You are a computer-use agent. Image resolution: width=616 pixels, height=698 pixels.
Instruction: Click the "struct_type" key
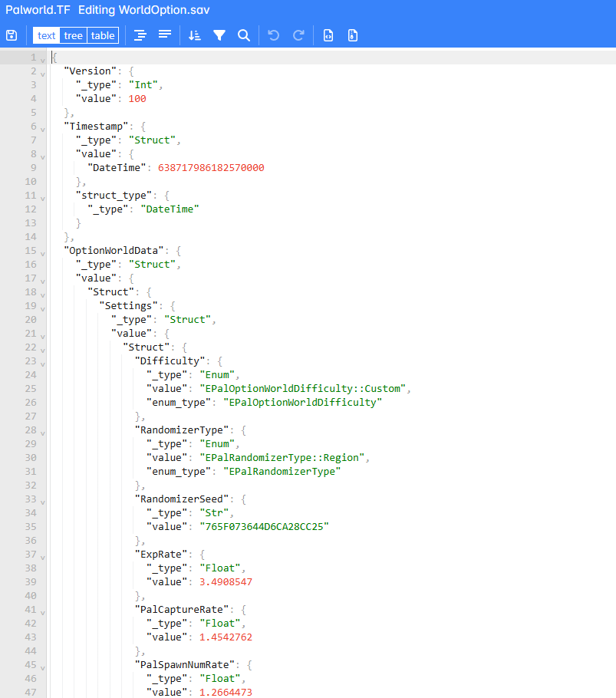pyautogui.click(x=114, y=196)
